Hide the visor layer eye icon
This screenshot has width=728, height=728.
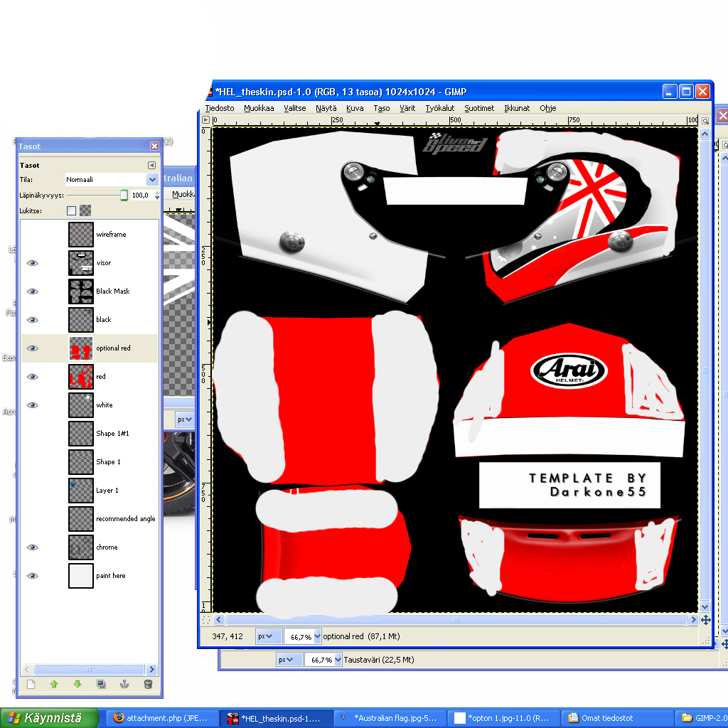(32, 263)
